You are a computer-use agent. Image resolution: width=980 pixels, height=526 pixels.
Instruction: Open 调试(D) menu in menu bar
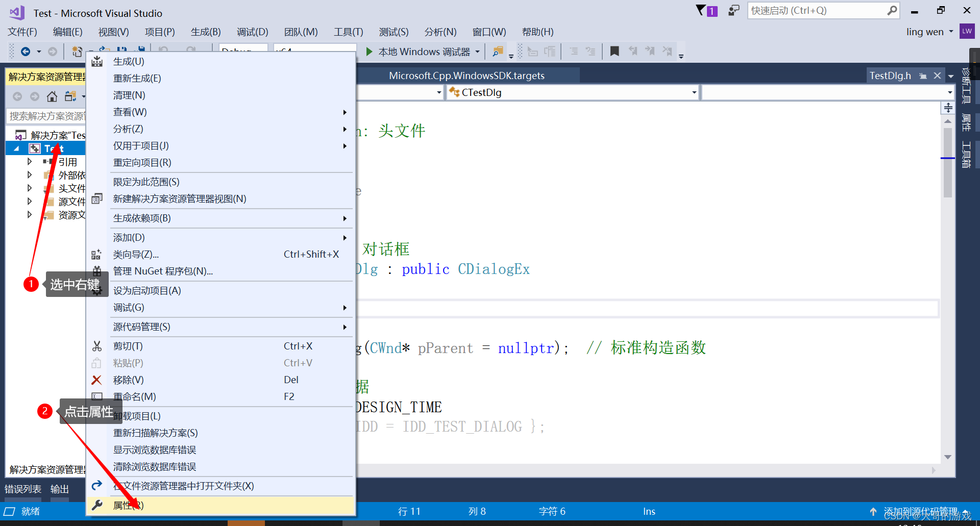[252, 32]
